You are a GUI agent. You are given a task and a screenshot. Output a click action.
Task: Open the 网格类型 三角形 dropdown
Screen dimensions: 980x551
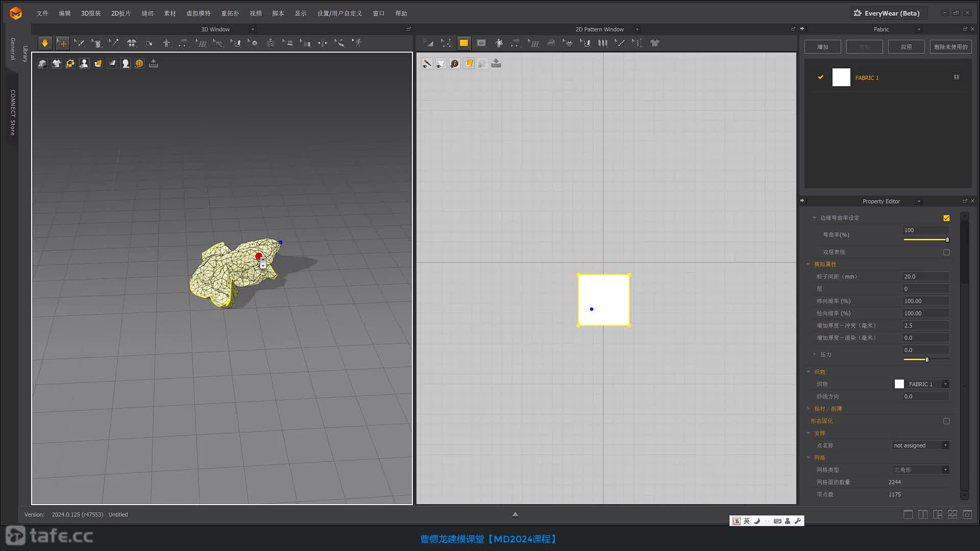pyautogui.click(x=921, y=470)
